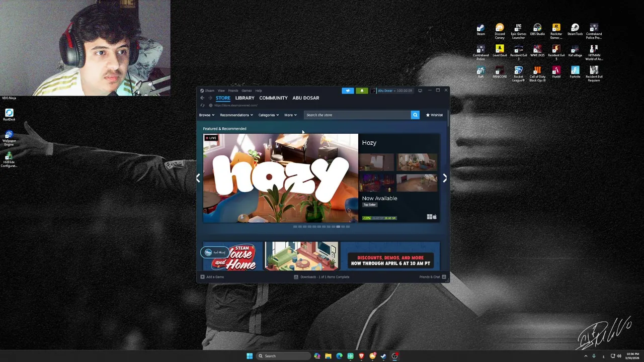The width and height of the screenshot is (644, 362).
Task: Click the store search magnifier button
Action: click(415, 115)
